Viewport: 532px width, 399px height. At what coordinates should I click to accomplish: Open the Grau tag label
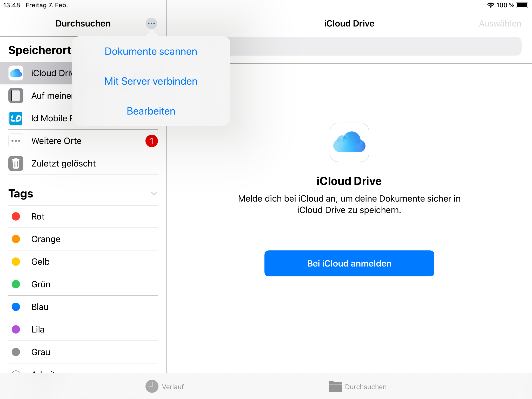pyautogui.click(x=41, y=352)
